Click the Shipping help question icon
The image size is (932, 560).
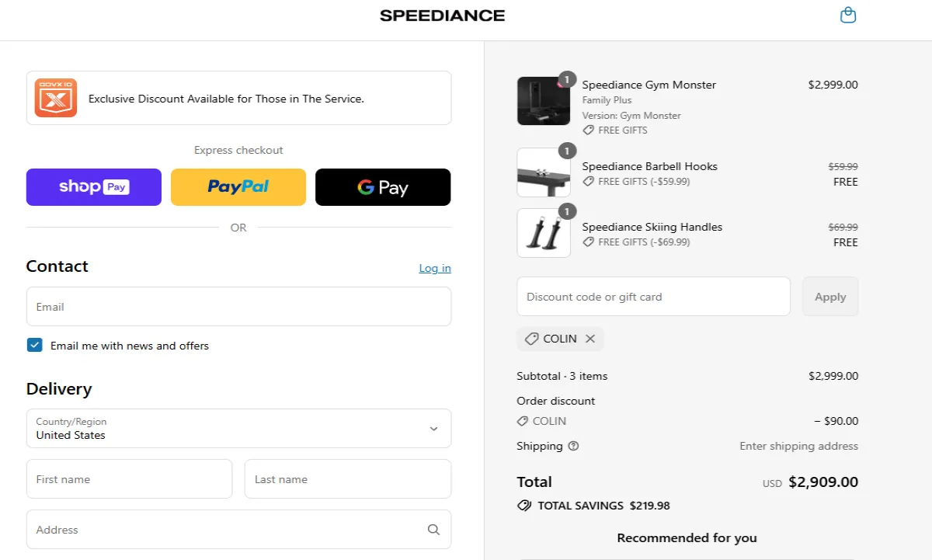(573, 446)
